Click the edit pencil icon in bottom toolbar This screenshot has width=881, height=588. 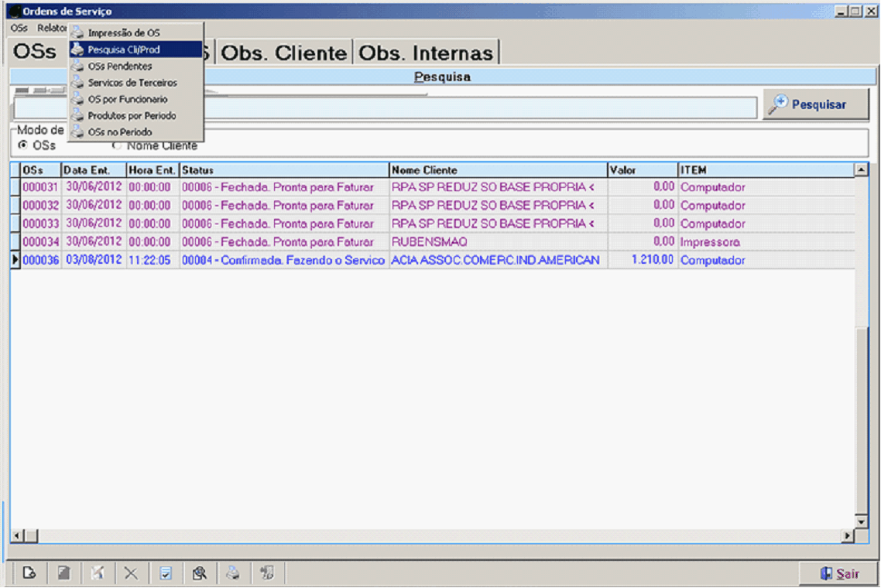coord(98,573)
